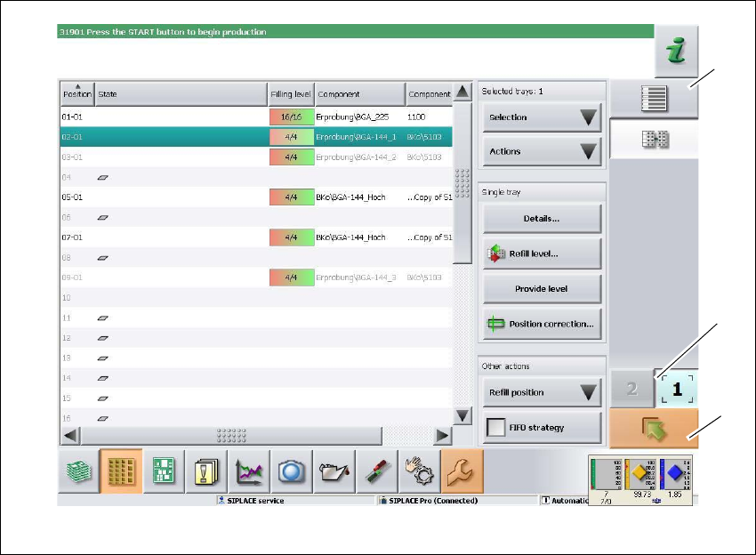The image size is (756, 555).
Task: Open the green info help button
Action: [x=677, y=52]
